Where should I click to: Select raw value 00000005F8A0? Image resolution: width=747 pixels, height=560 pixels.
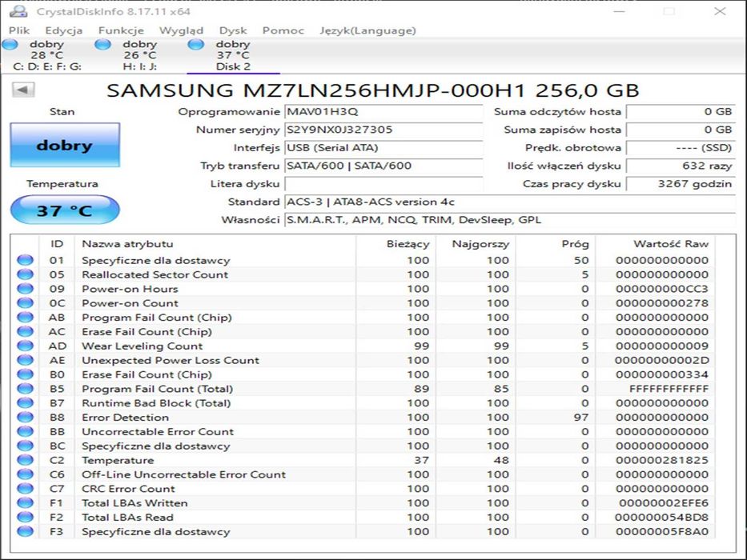[661, 532]
